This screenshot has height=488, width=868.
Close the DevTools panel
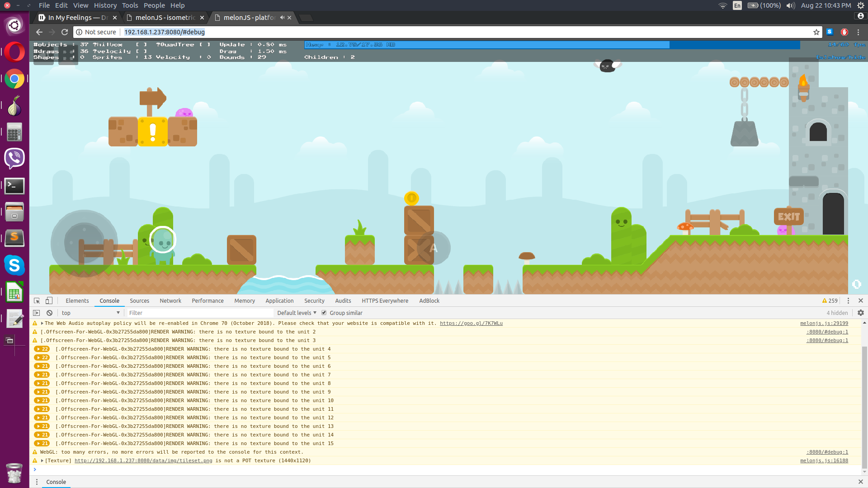pos(861,300)
